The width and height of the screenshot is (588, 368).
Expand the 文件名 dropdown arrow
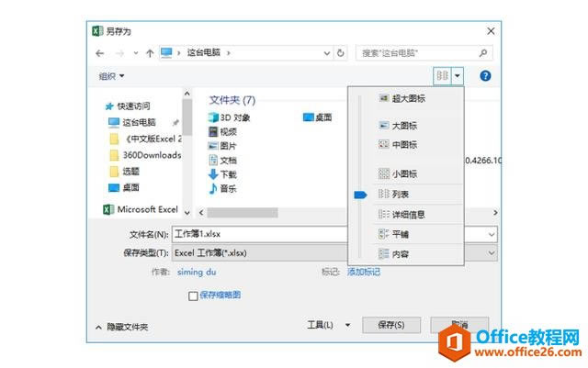point(492,235)
